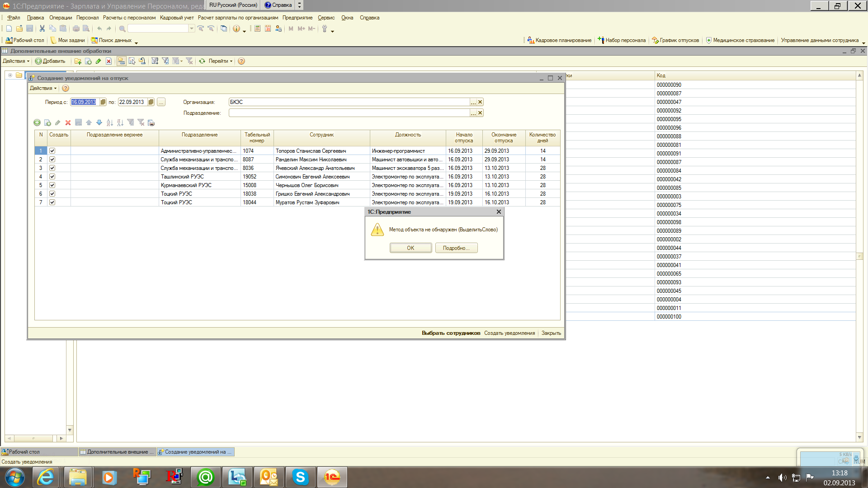Uncheck Создать for Топоров Станислав Сергеевич
This screenshot has height=488, width=868.
click(x=52, y=151)
